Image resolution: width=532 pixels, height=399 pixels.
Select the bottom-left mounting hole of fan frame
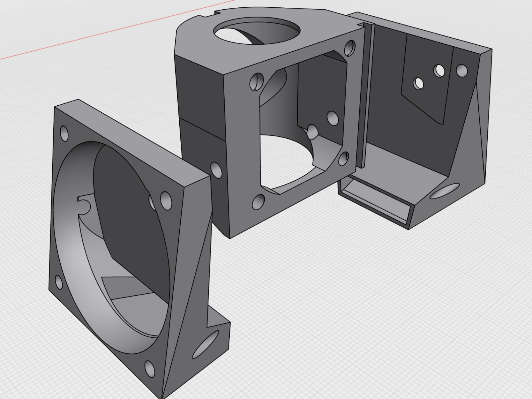59,282
